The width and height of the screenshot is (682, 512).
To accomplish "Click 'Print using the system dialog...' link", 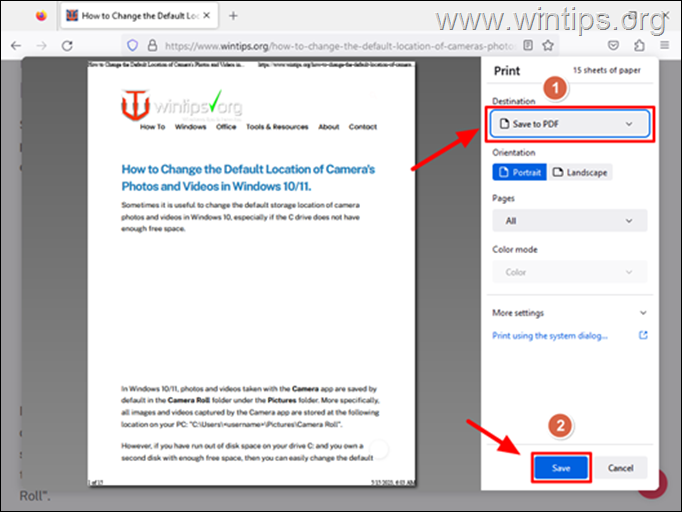I will click(x=550, y=335).
